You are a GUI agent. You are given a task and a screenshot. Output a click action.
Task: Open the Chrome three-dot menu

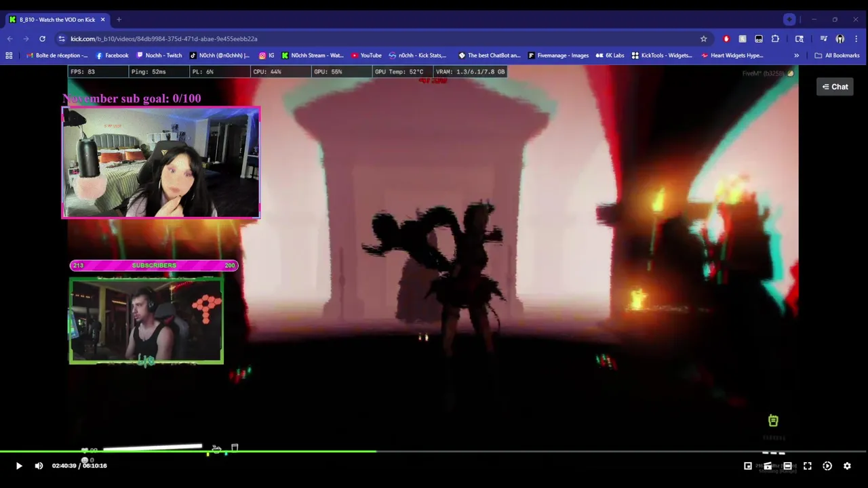(857, 39)
